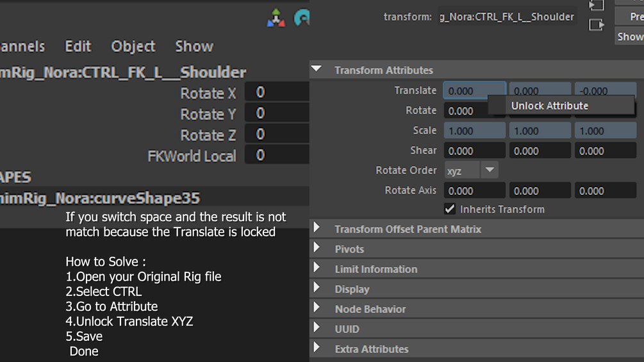Expand the Extra Attributes section

[x=317, y=349]
